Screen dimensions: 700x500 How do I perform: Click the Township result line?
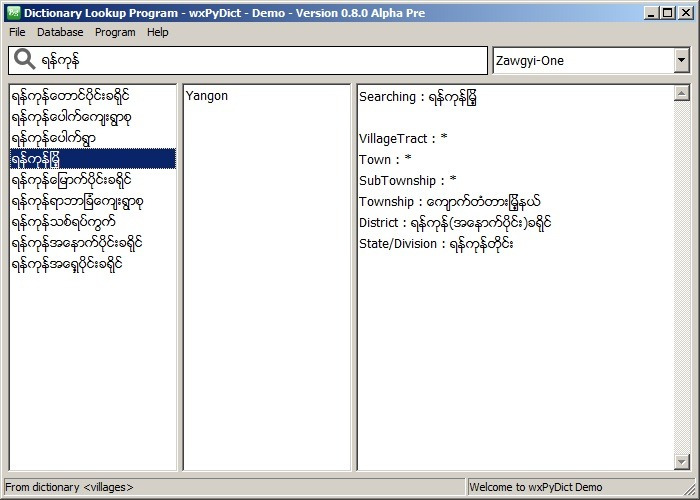[x=450, y=201]
